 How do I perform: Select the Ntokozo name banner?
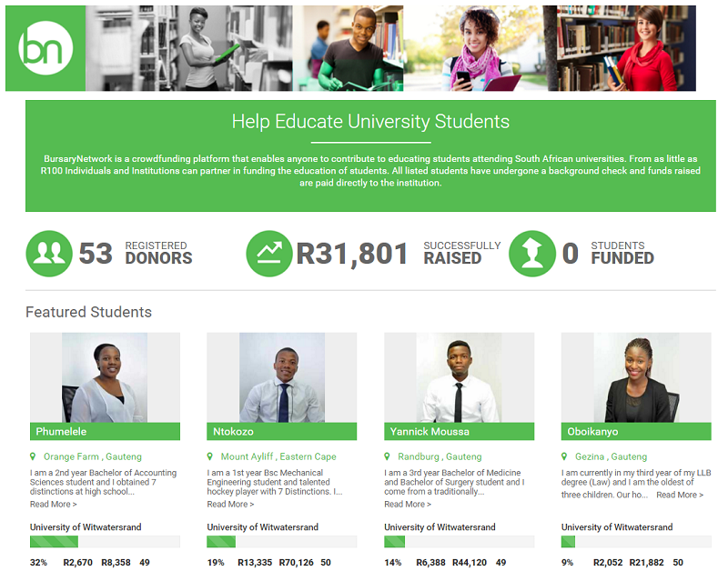click(x=282, y=431)
